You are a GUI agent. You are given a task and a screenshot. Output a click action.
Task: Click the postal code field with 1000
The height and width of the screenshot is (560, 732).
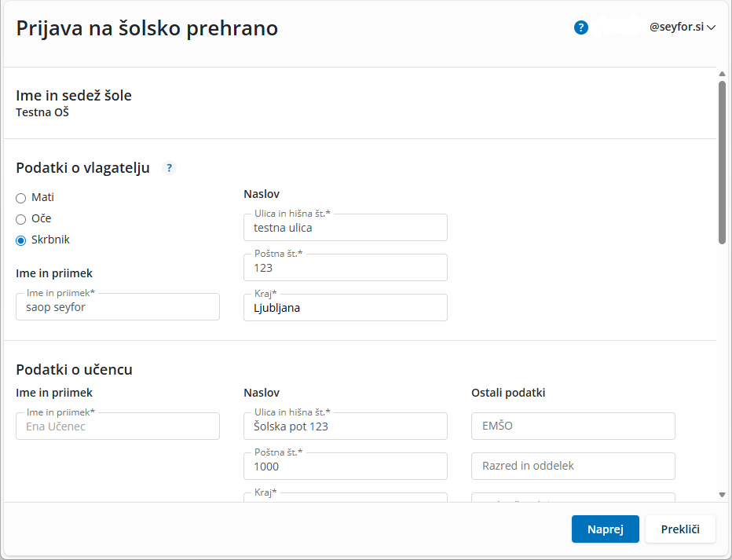[x=346, y=467]
